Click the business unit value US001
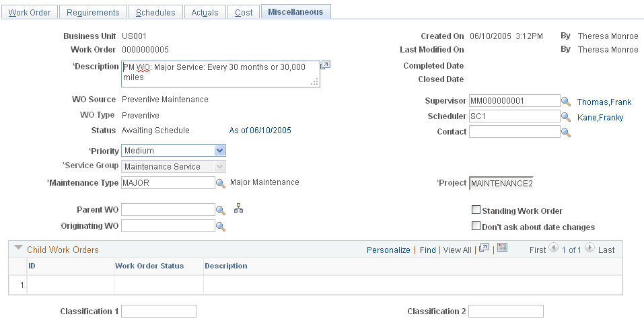 [134, 36]
